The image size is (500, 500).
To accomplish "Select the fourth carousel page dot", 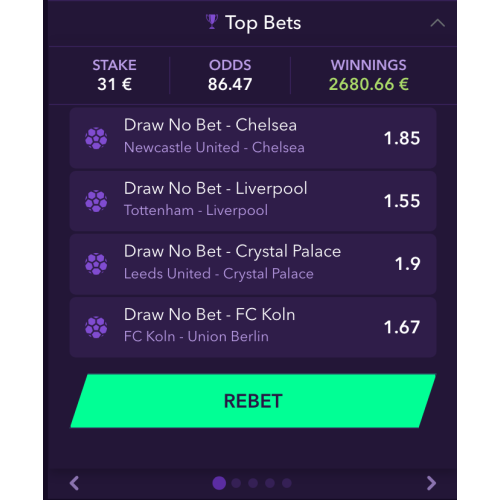I will pos(270,483).
